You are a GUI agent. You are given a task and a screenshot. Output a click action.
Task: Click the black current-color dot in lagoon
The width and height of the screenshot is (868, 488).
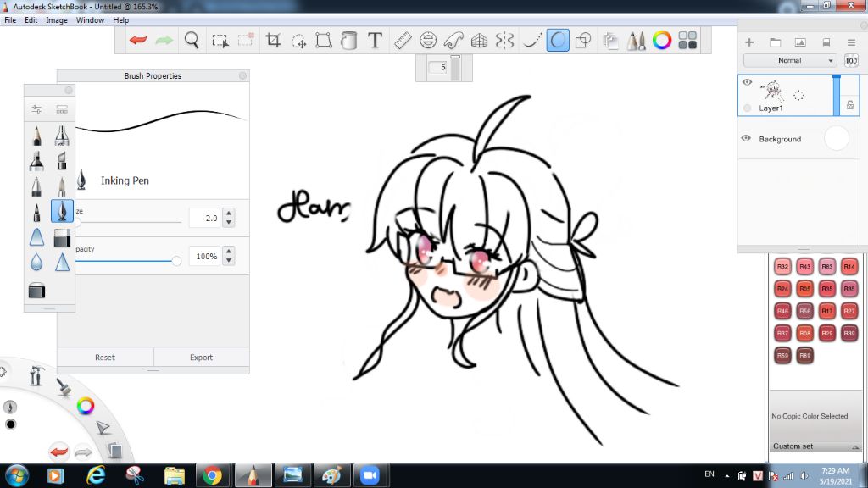(10, 424)
